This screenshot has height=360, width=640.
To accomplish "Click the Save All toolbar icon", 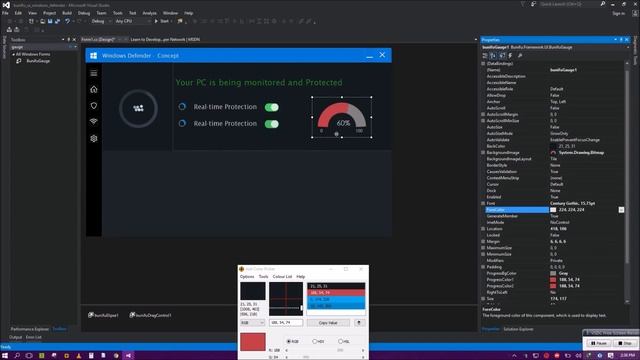I will [58, 21].
